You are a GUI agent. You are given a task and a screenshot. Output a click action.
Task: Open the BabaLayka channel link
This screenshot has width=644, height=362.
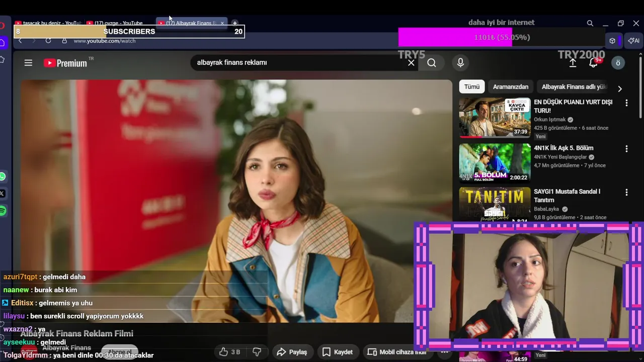(x=546, y=209)
